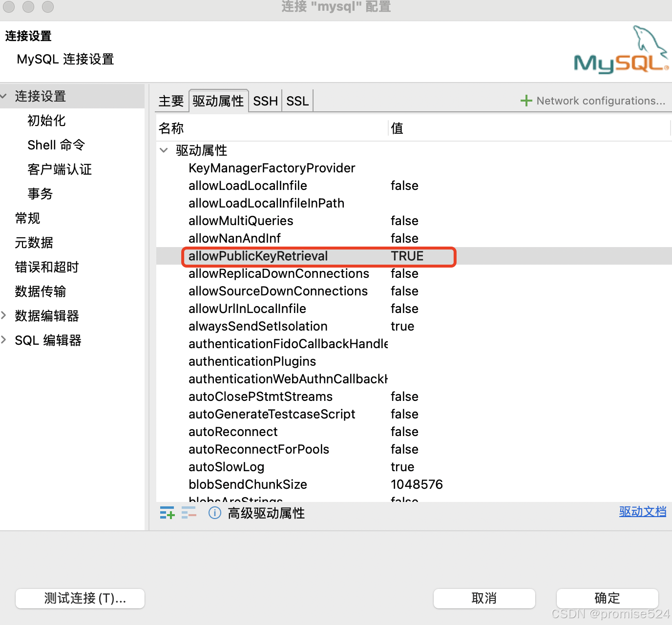The width and height of the screenshot is (672, 625).
Task: Click the 1048576 value of blobSendChunkSize
Action: [x=417, y=484]
